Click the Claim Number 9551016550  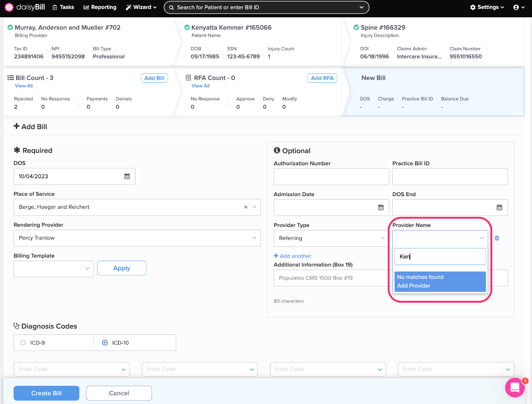[465, 57]
